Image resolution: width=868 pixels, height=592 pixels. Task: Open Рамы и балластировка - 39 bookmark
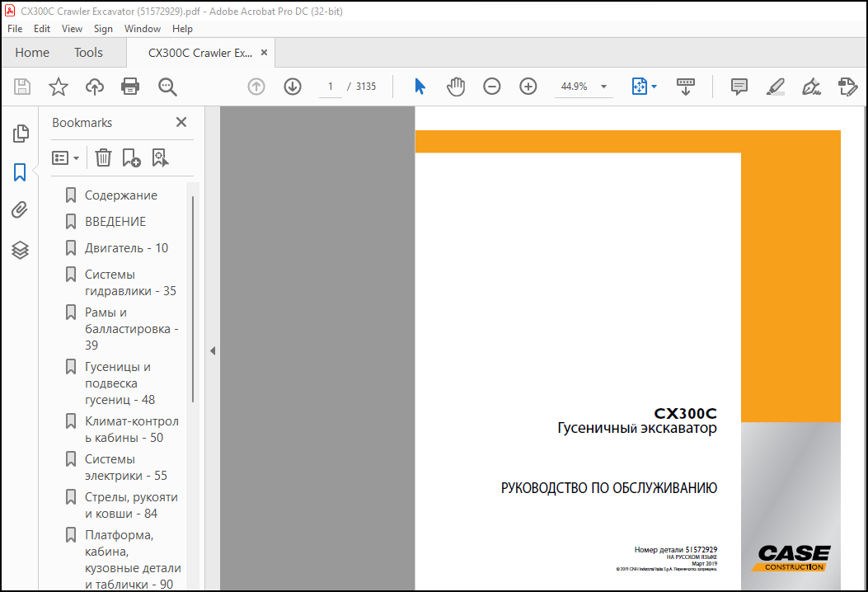[x=132, y=329]
